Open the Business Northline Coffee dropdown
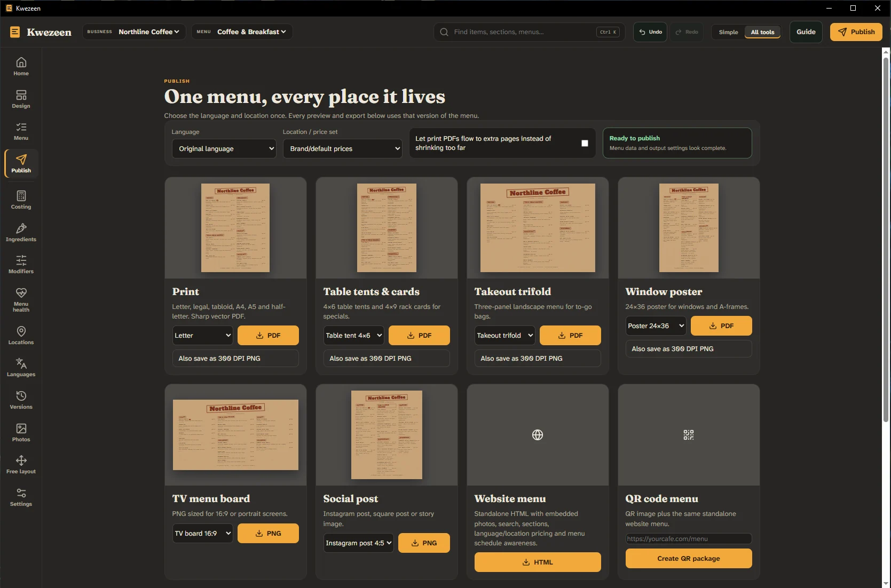Viewport: 891px width, 588px height. click(133, 32)
